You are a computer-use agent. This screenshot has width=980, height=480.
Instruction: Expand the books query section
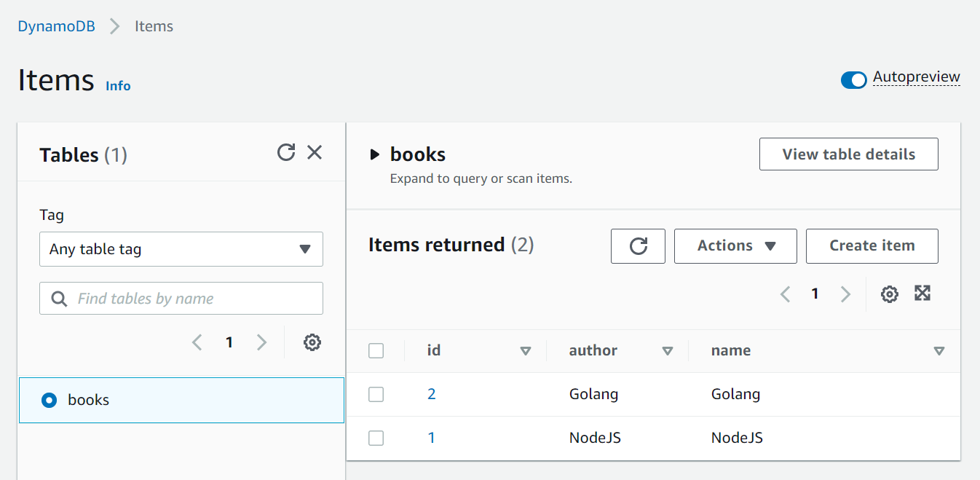(375, 154)
